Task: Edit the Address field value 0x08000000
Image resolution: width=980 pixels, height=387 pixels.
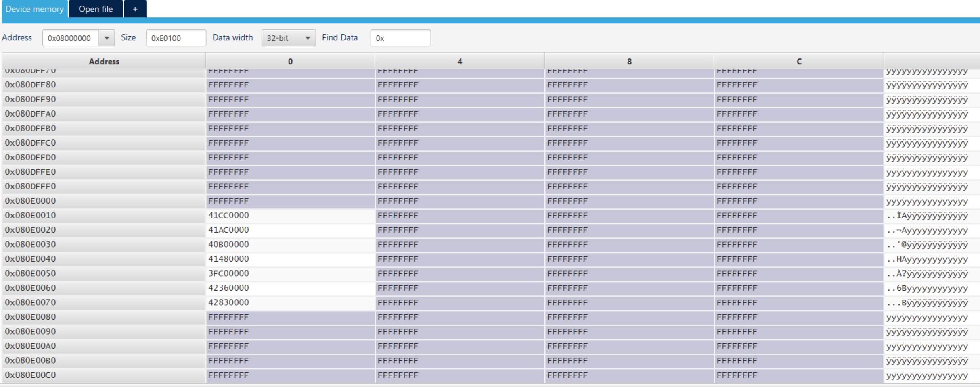Action: click(x=73, y=37)
